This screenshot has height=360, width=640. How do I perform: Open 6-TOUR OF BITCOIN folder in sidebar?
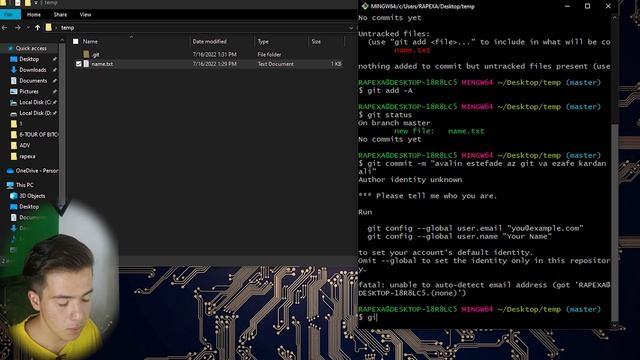tap(38, 134)
